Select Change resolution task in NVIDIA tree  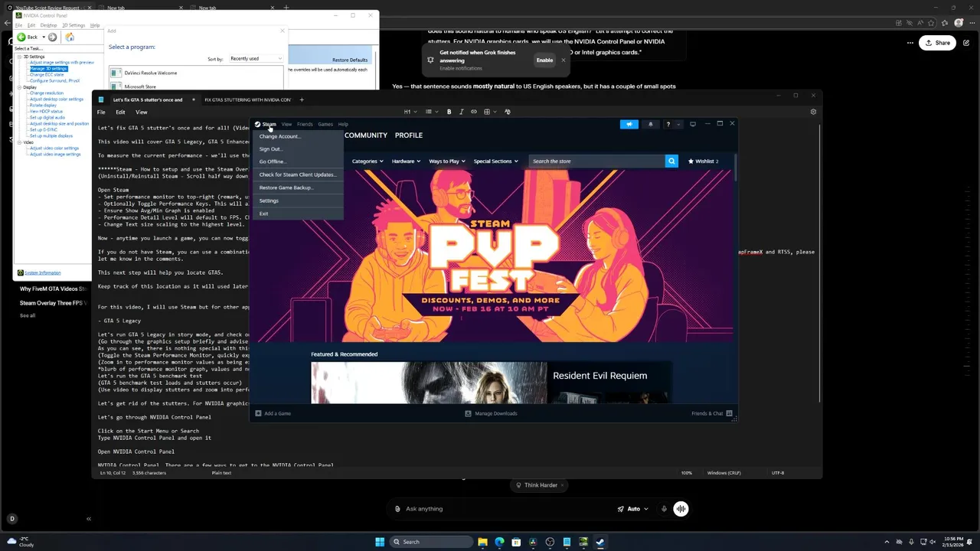(x=47, y=93)
